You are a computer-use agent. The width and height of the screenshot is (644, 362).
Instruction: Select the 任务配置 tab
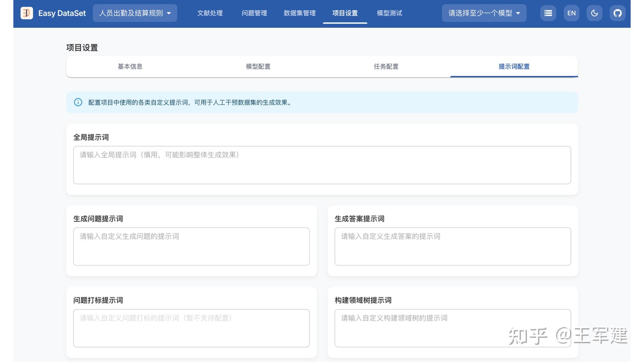click(386, 67)
